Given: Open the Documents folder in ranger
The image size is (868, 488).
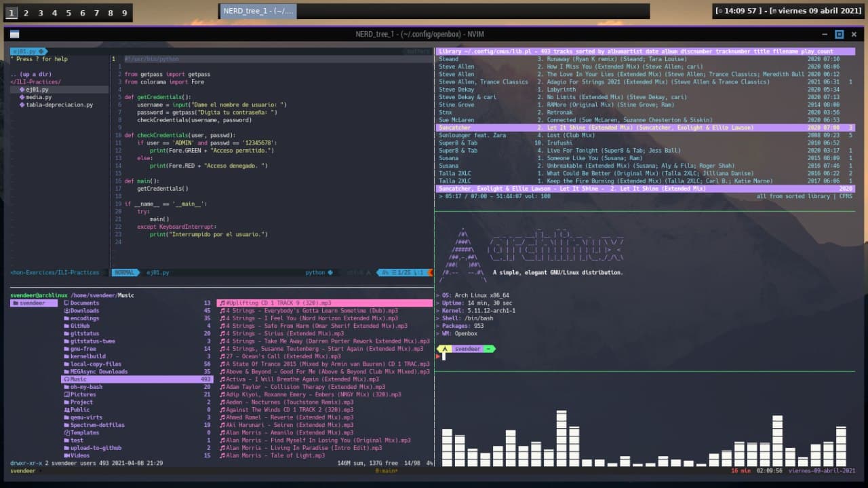Looking at the screenshot, I should 84,303.
